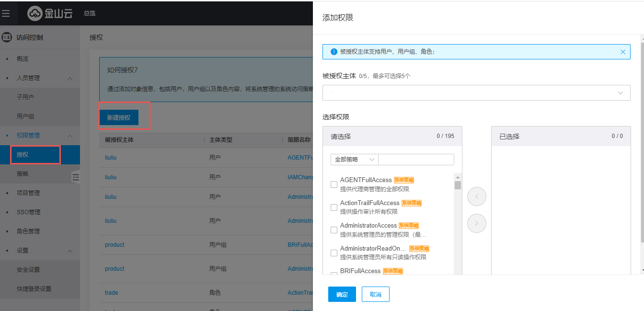644x311 pixels.
Task: Click the 添加权限 panel title
Action: click(x=338, y=18)
